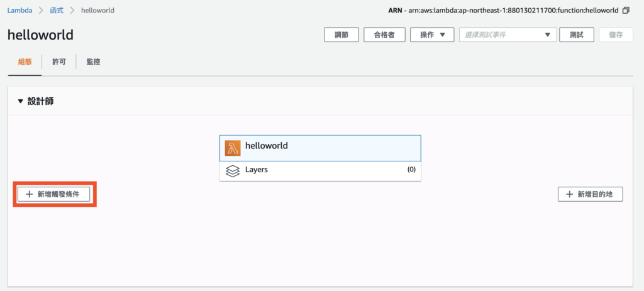The height and width of the screenshot is (291, 644).
Task: Click the ARN text string
Action: click(503, 11)
